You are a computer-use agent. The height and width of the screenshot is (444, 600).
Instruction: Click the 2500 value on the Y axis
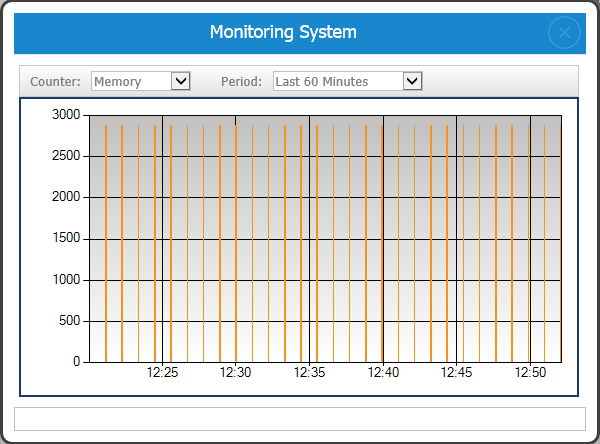coord(66,156)
